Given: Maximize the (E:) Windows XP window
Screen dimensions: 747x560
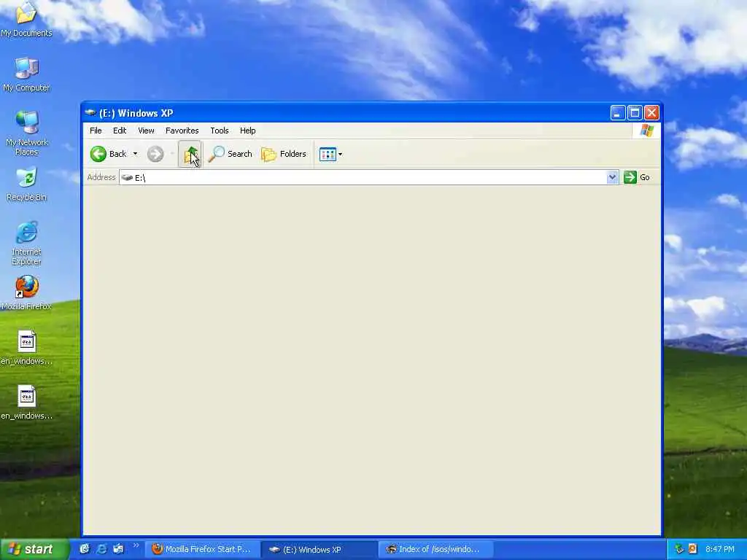Looking at the screenshot, I should 635,113.
